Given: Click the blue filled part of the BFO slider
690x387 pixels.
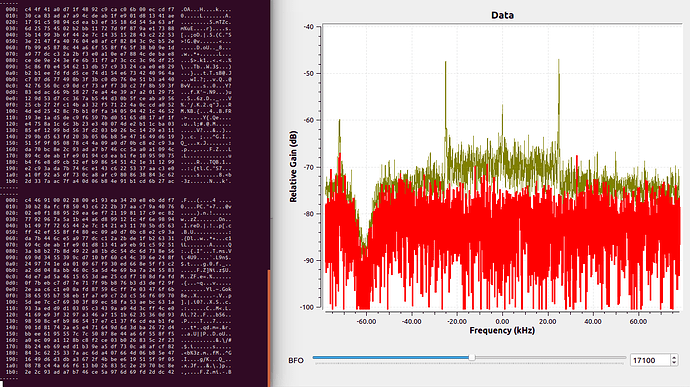Looking at the screenshot, I should pyautogui.click(x=391, y=358).
